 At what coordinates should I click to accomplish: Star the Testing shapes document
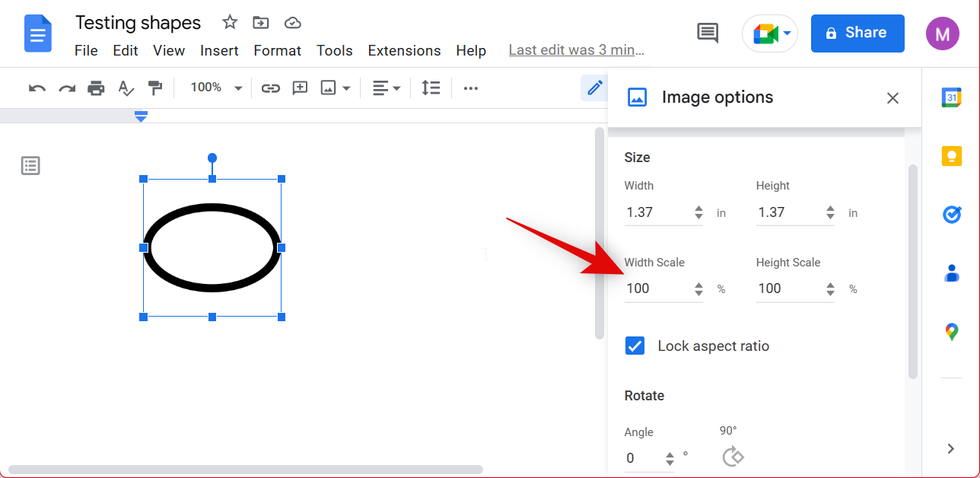[230, 23]
